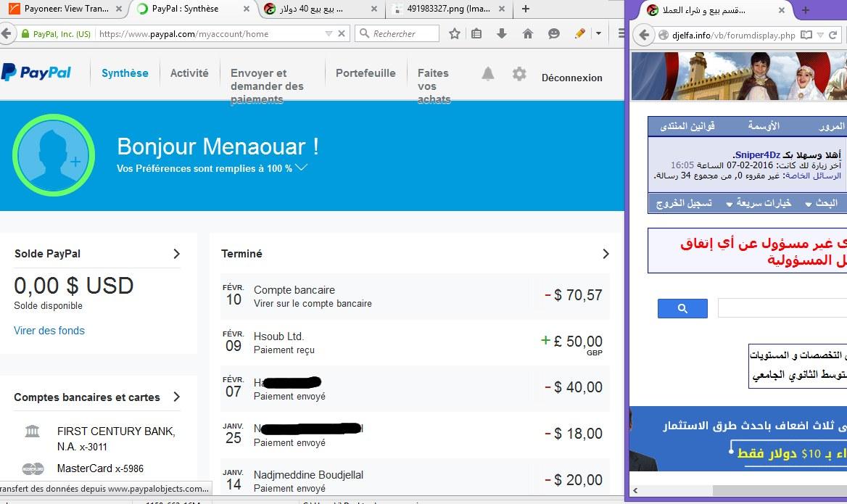Open a new tab with the plus button
Image resolution: width=847 pixels, height=504 pixels.
click(x=526, y=9)
